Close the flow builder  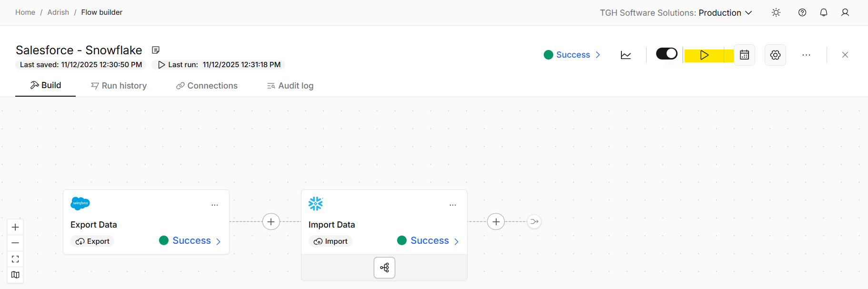[x=845, y=55]
